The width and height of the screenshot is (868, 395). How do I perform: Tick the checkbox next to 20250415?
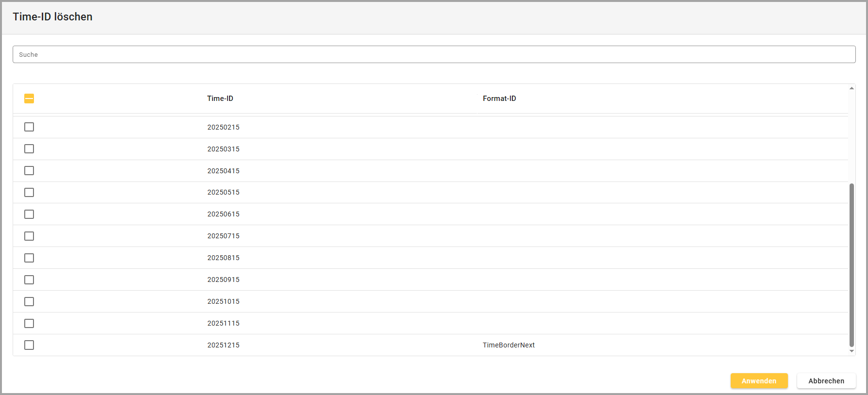[x=29, y=171]
